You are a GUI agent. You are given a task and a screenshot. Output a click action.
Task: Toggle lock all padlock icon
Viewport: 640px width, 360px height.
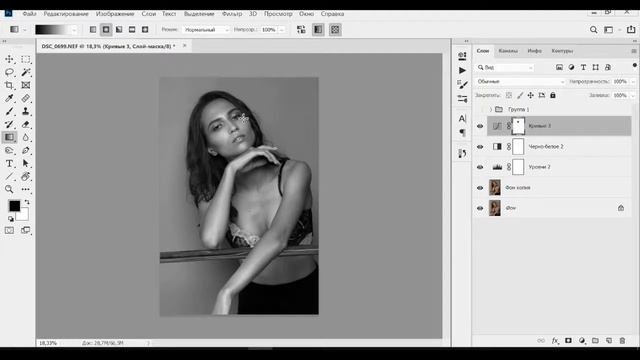click(x=553, y=95)
